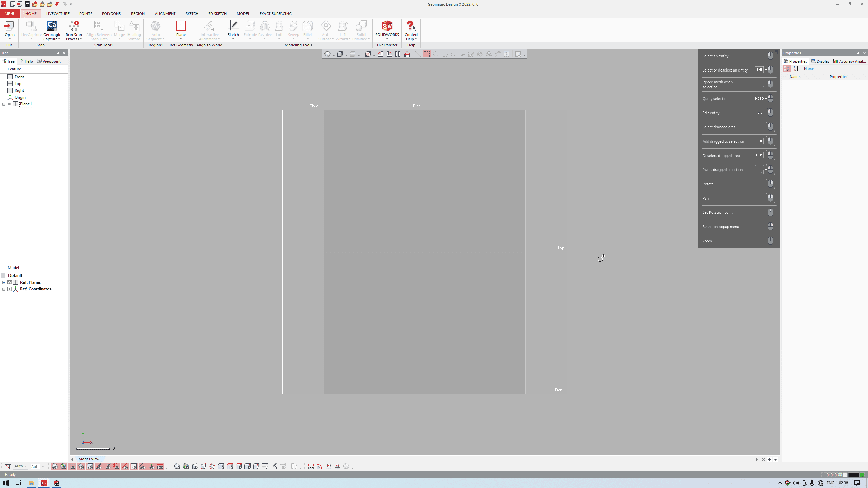The height and width of the screenshot is (488, 868).
Task: Toggle visibility of Ref. Coordinates
Action: tap(9, 289)
